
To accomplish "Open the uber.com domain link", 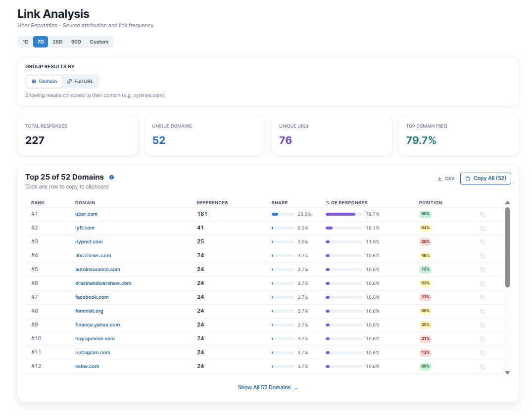I will click(x=86, y=214).
